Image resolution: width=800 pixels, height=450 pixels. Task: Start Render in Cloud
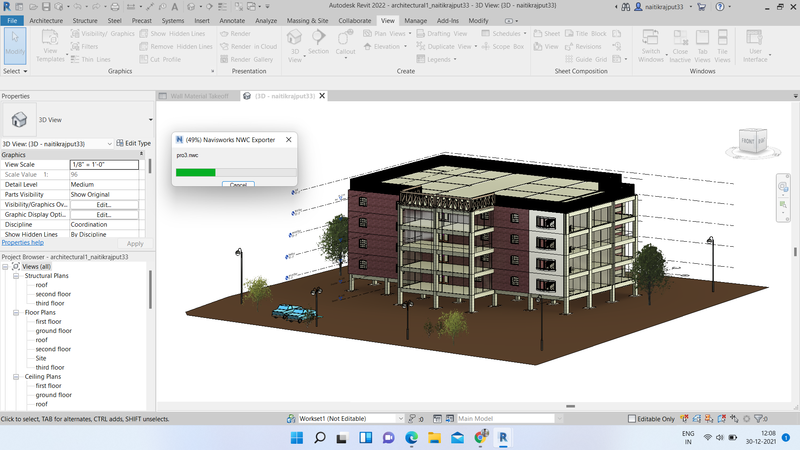pos(248,46)
